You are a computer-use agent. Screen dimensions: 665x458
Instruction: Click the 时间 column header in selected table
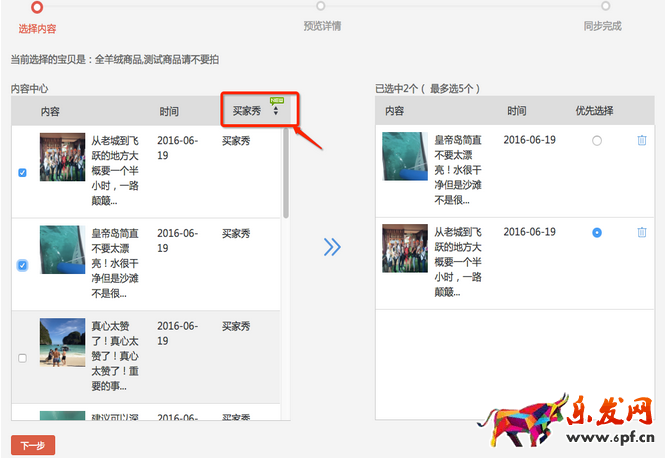pyautogui.click(x=517, y=111)
